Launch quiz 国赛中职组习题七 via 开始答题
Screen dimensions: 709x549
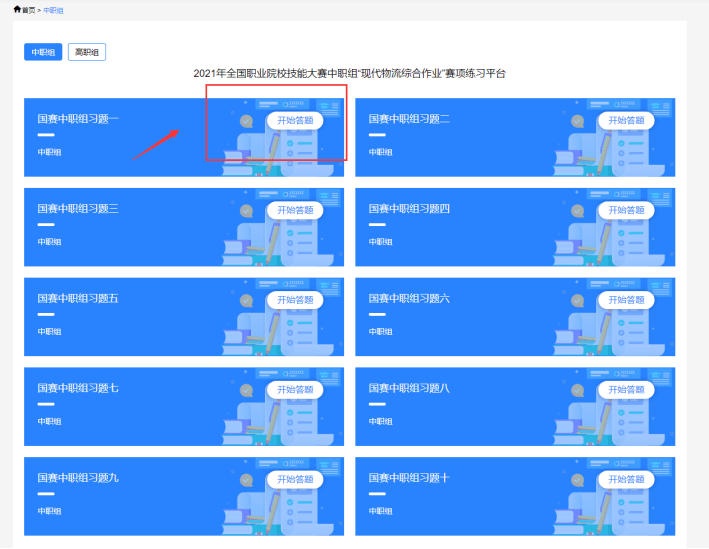(295, 389)
